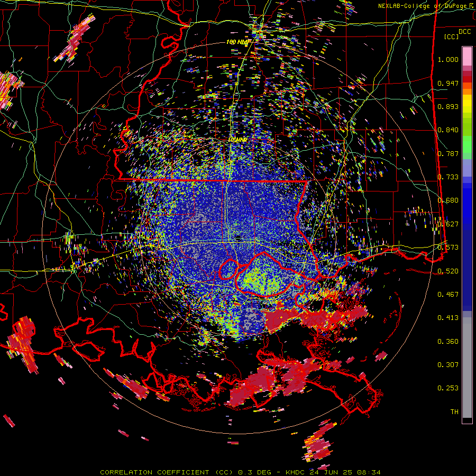Click the 0.520 legend value
The height and width of the screenshot is (476, 476).
[x=448, y=271]
